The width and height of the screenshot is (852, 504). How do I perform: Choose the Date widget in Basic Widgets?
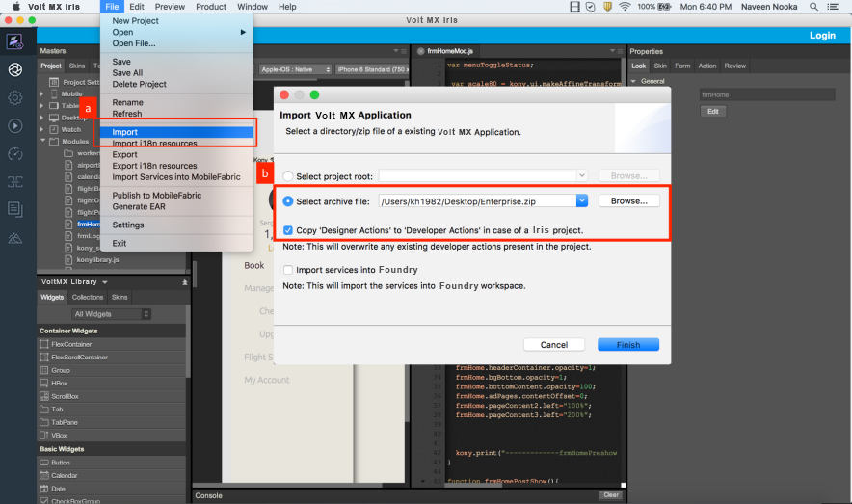(53, 489)
